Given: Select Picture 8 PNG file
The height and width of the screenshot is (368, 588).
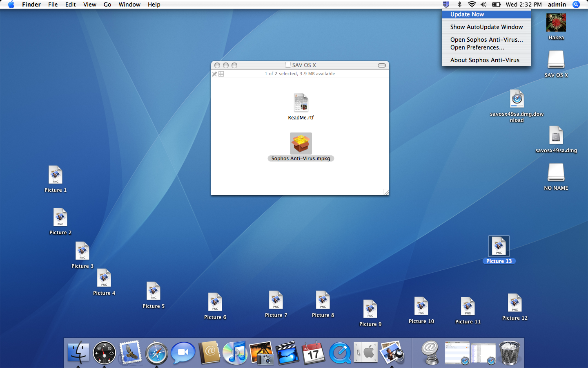Looking at the screenshot, I should (323, 300).
